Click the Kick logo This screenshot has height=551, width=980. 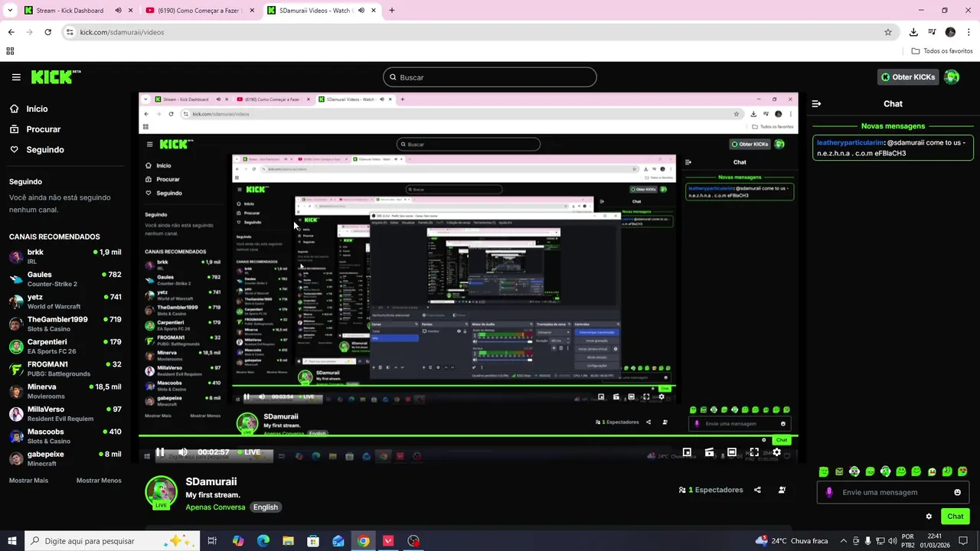tap(56, 77)
